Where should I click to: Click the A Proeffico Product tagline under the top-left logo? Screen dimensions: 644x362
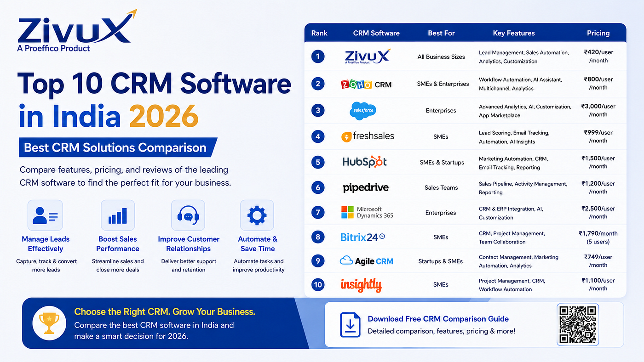pos(53,48)
